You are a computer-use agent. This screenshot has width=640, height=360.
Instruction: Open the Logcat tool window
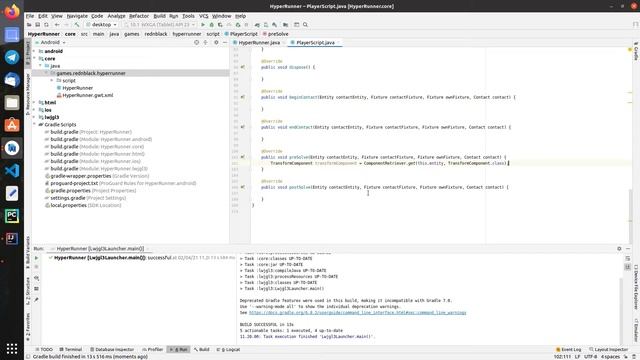tap(228, 349)
